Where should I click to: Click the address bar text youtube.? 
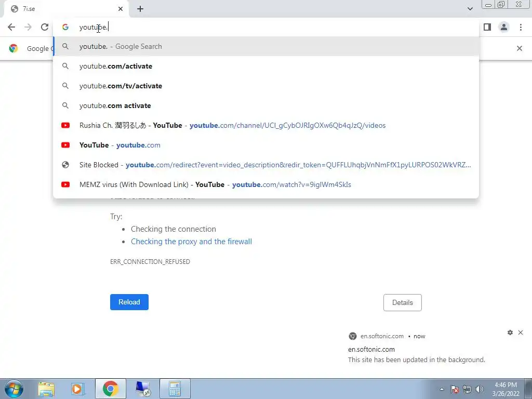coord(94,27)
